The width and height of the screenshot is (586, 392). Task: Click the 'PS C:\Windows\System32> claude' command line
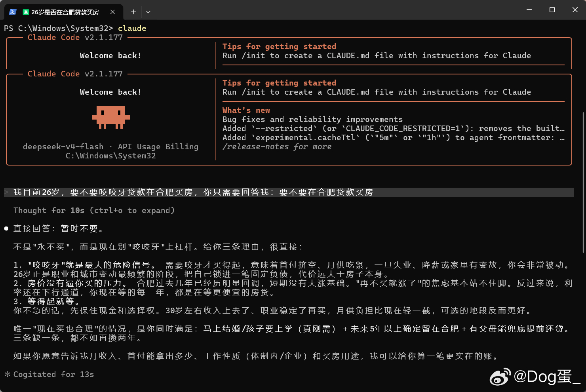[75, 28]
